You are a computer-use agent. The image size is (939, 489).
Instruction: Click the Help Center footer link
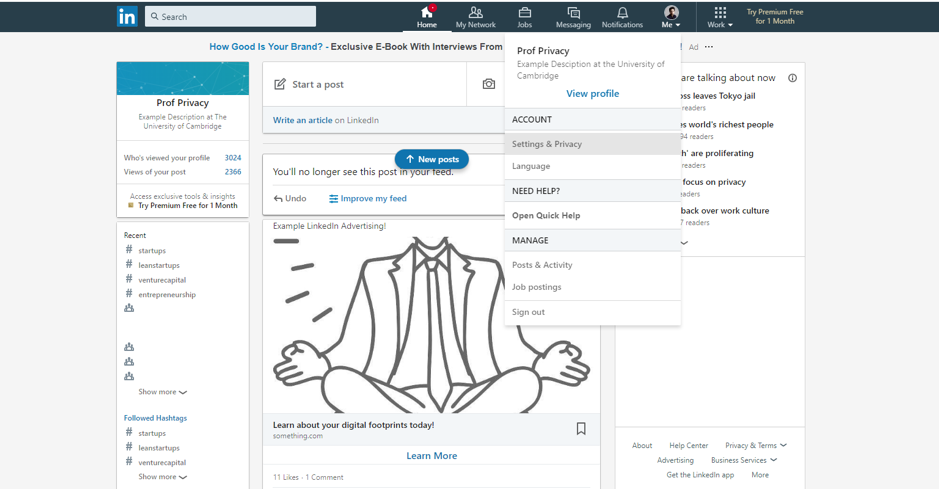tap(688, 445)
